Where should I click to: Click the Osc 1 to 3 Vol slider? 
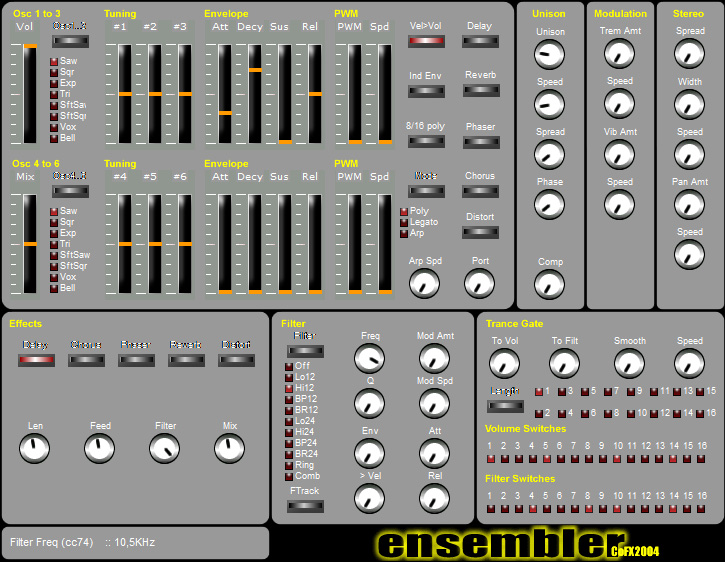(x=30, y=94)
